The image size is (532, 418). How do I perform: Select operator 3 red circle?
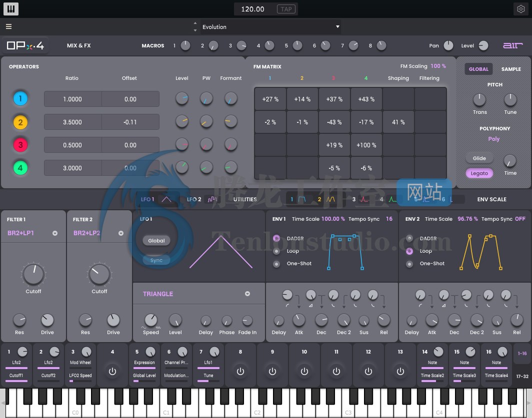(20, 145)
